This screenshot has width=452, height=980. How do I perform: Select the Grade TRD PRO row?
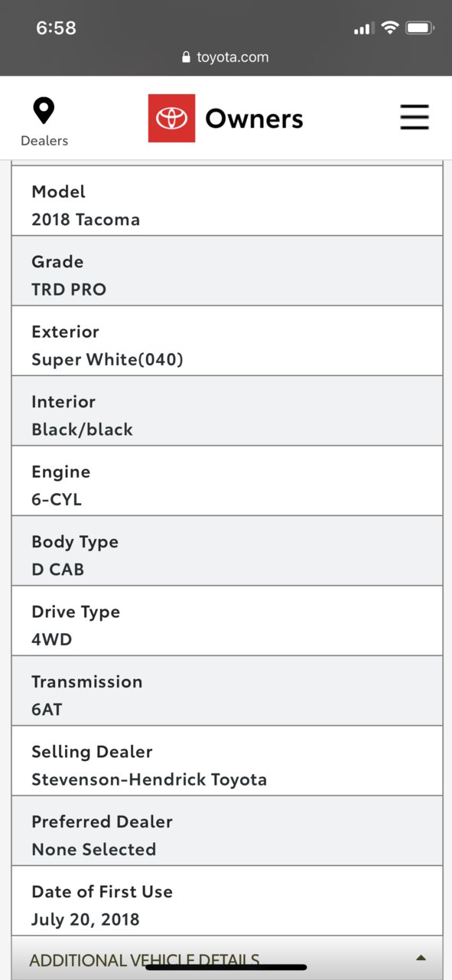tap(227, 271)
